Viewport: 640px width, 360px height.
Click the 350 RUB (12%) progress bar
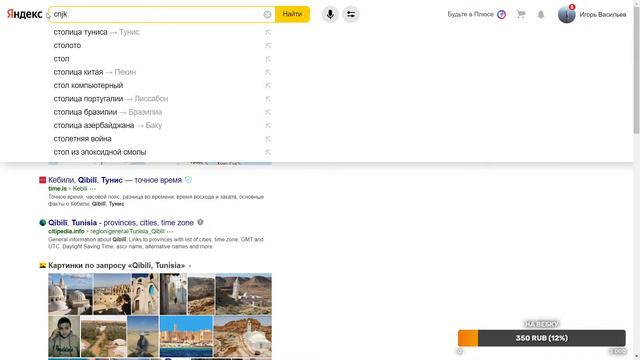[541, 338]
